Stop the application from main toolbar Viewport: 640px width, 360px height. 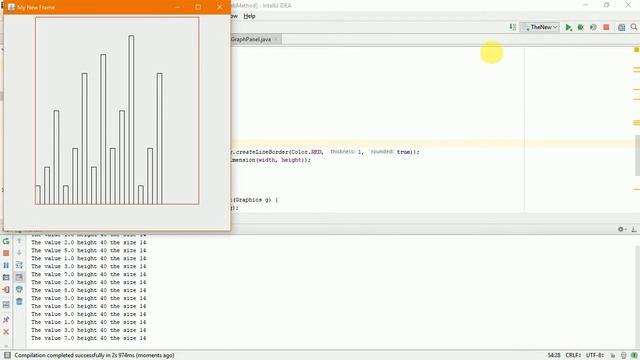[x=606, y=27]
